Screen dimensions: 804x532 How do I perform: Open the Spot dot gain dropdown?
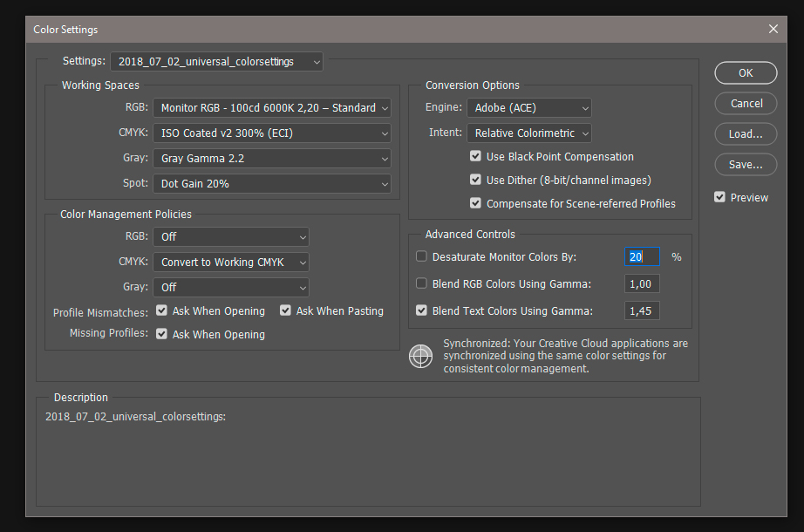(x=272, y=183)
